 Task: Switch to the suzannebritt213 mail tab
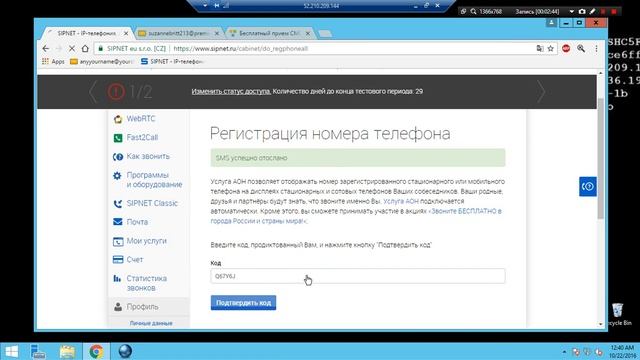click(178, 33)
